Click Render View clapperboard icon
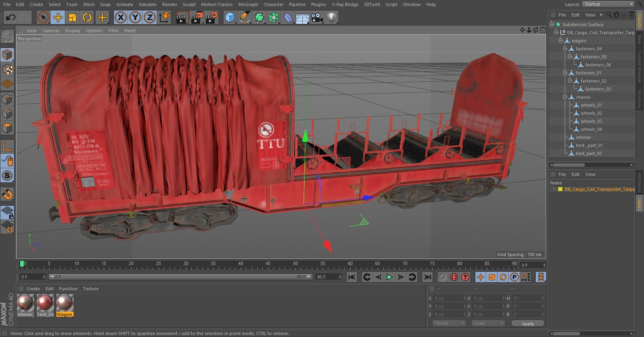 click(182, 17)
